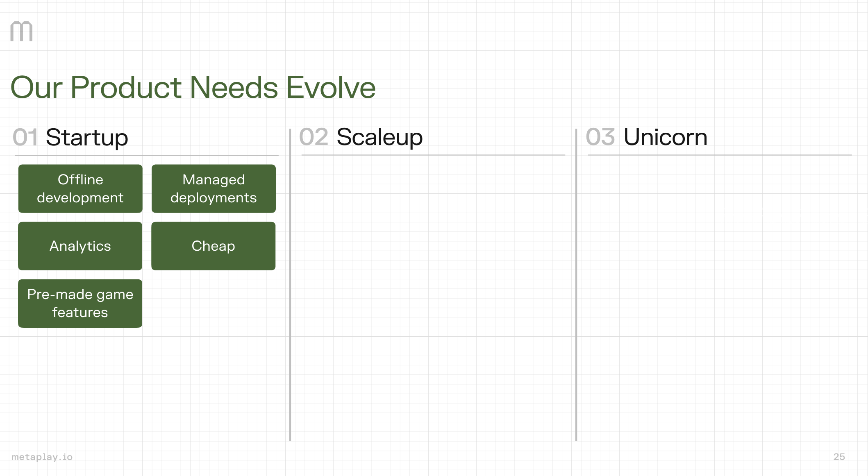Click the Pre-made game features box
This screenshot has height=476, width=868.
click(80, 304)
